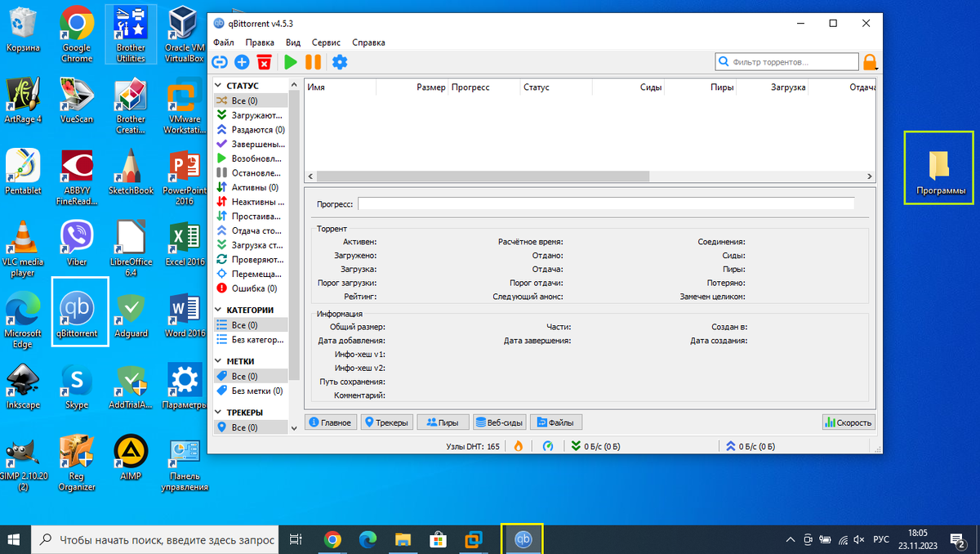Select Простаивают status filter

pyautogui.click(x=251, y=216)
